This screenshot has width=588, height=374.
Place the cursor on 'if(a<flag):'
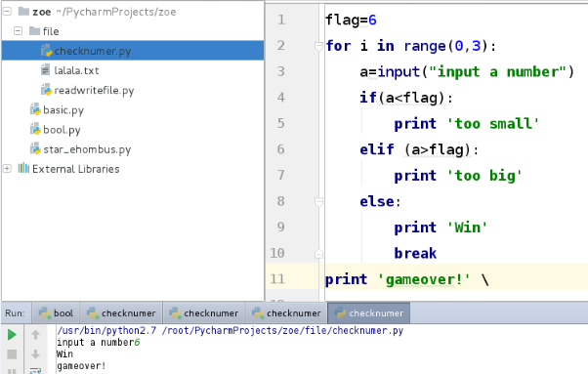point(406,98)
